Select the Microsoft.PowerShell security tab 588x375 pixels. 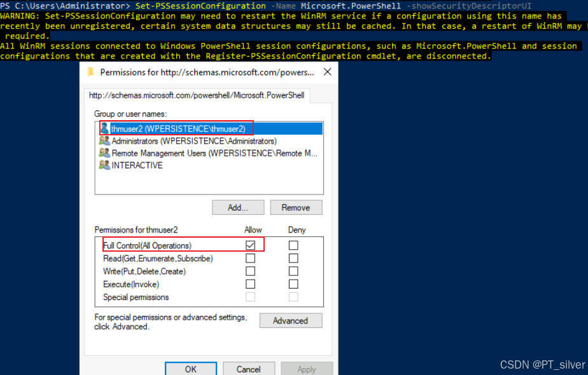(x=197, y=95)
